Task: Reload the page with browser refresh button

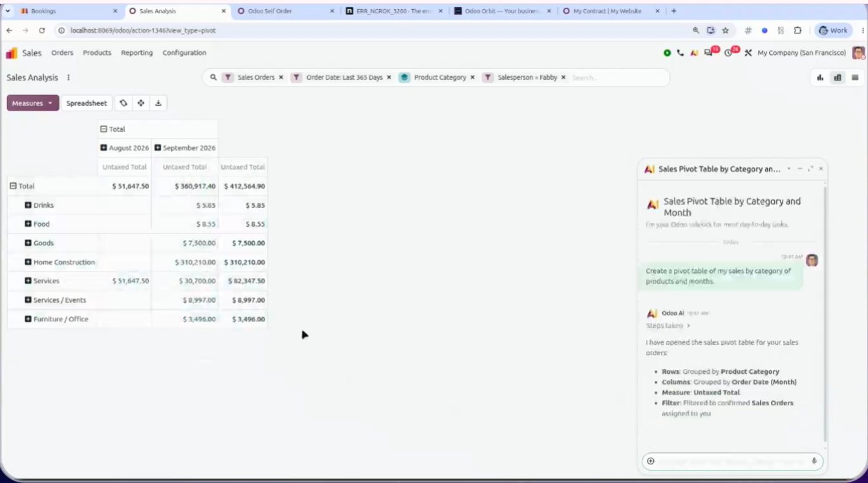Action: [x=42, y=30]
